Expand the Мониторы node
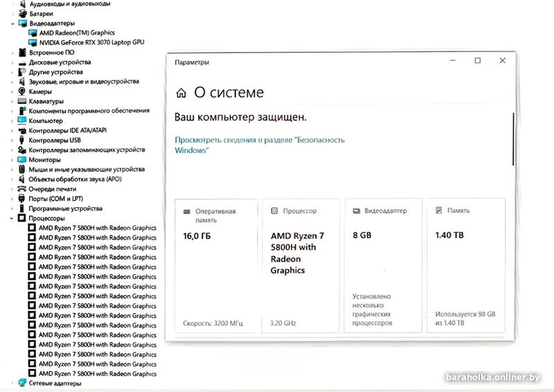The image size is (554, 392). coord(12,160)
